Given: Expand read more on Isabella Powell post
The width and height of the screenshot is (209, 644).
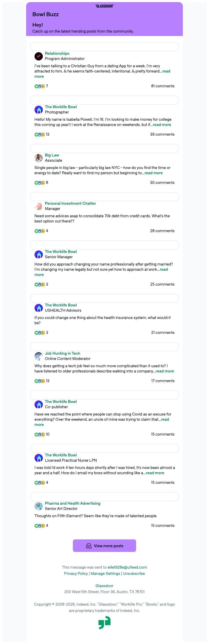Looking at the screenshot, I should pyautogui.click(x=162, y=125).
